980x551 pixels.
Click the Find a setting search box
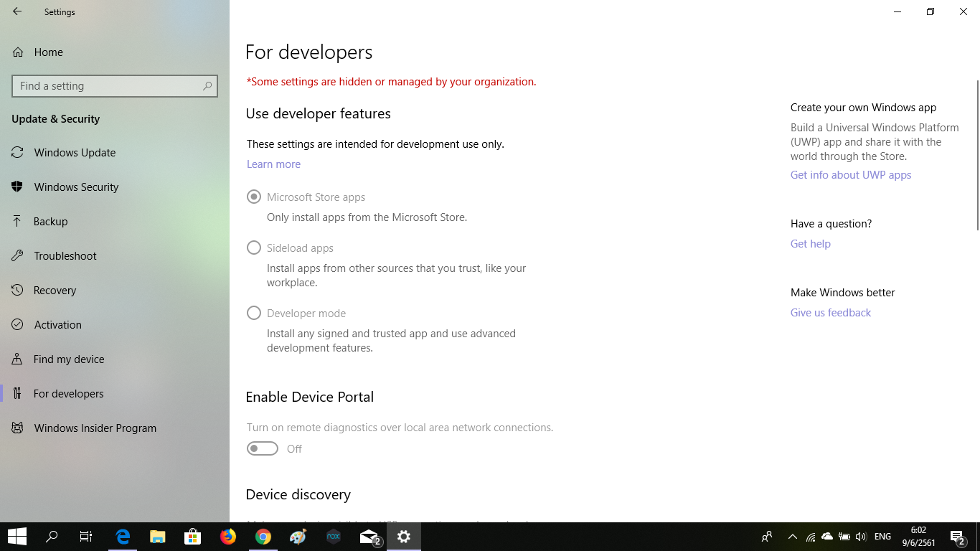[115, 86]
